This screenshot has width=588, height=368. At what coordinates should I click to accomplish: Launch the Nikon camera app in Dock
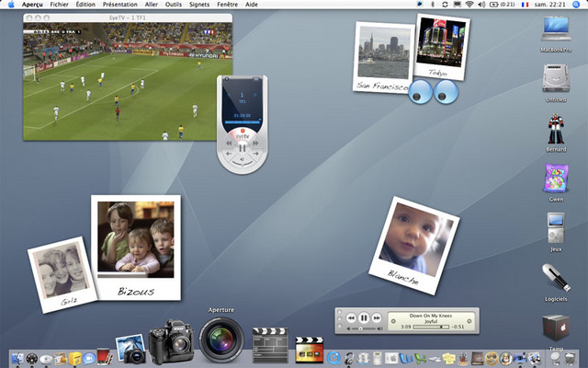click(x=172, y=341)
